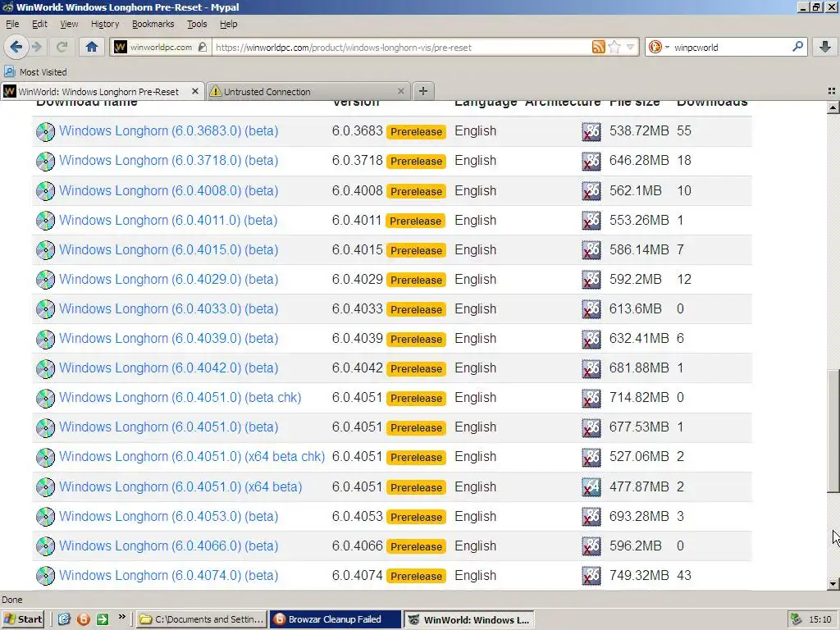
Task: Click the winpcworld search field
Action: click(731, 47)
